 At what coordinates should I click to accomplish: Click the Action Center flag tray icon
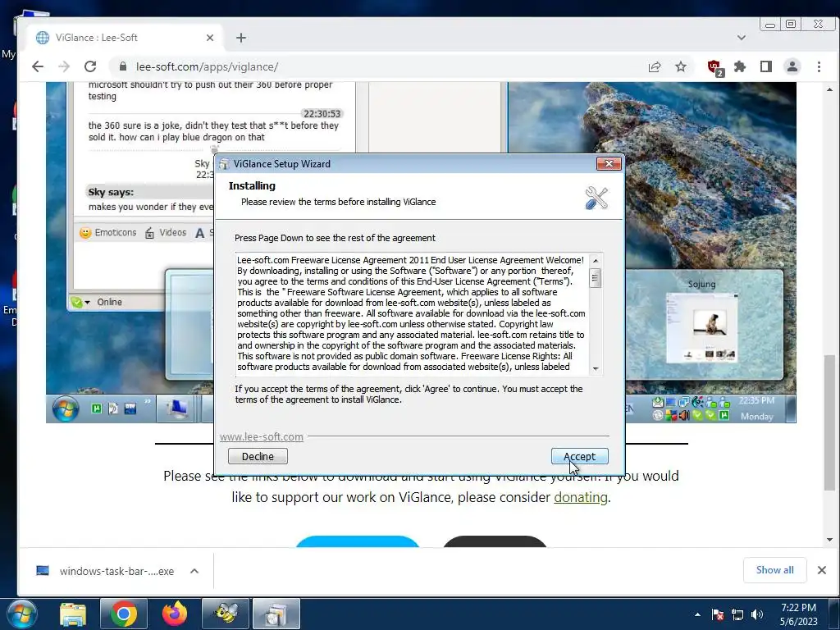[x=718, y=614]
